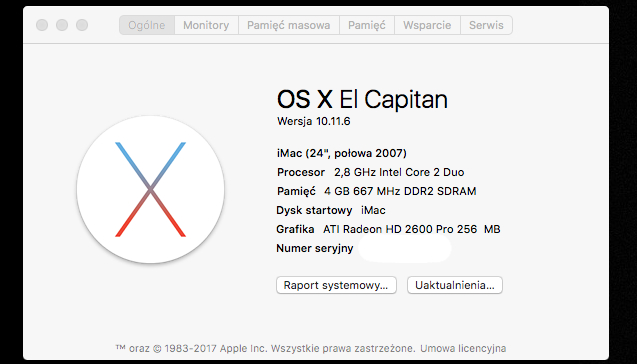Click the Wersja 10.11.6 version text
Image resolution: width=637 pixels, height=364 pixels.
tap(314, 121)
